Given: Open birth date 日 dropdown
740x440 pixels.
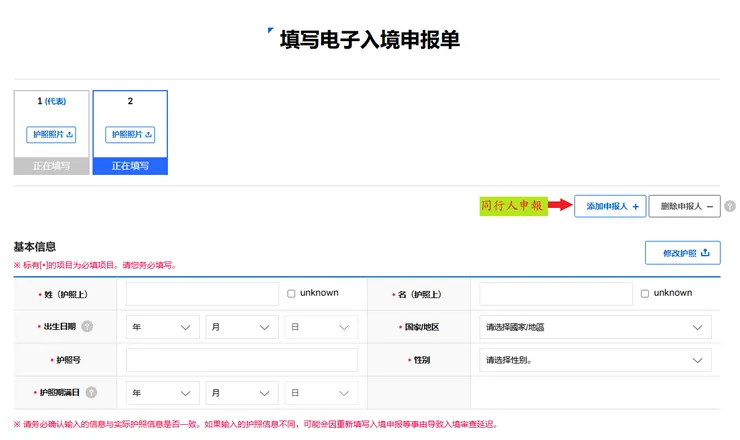Looking at the screenshot, I should (x=321, y=327).
